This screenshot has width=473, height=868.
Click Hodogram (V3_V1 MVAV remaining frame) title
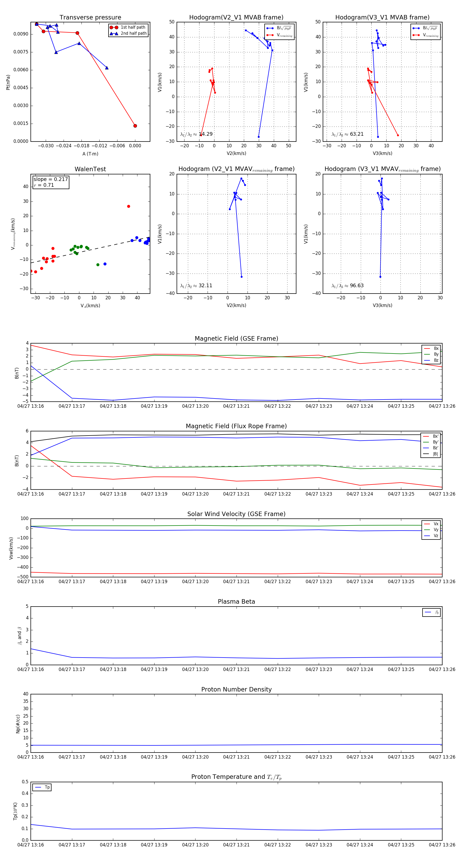coord(382,169)
